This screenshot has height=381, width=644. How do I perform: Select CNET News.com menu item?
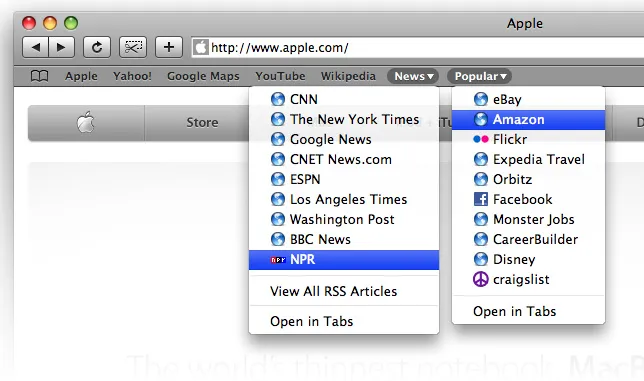344,159
